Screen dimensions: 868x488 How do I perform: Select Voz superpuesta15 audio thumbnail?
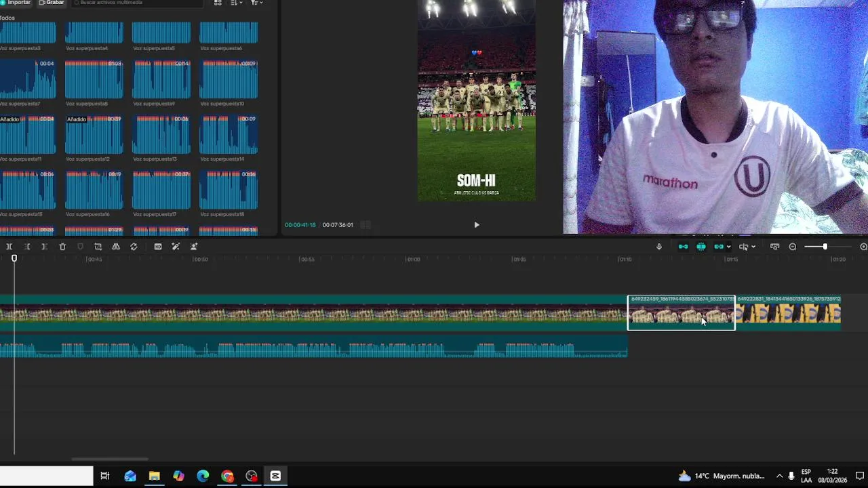(x=28, y=190)
